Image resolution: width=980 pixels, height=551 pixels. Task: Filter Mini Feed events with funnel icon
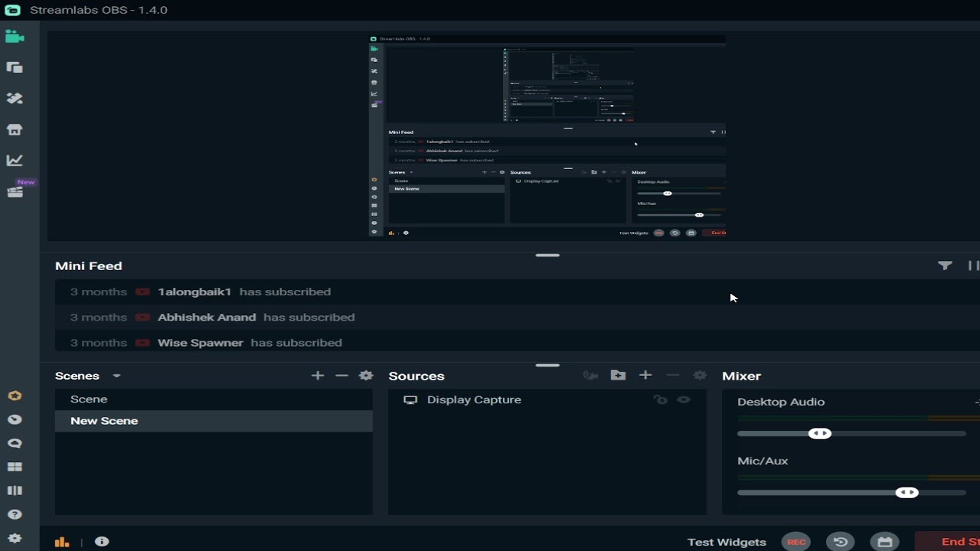click(x=946, y=266)
